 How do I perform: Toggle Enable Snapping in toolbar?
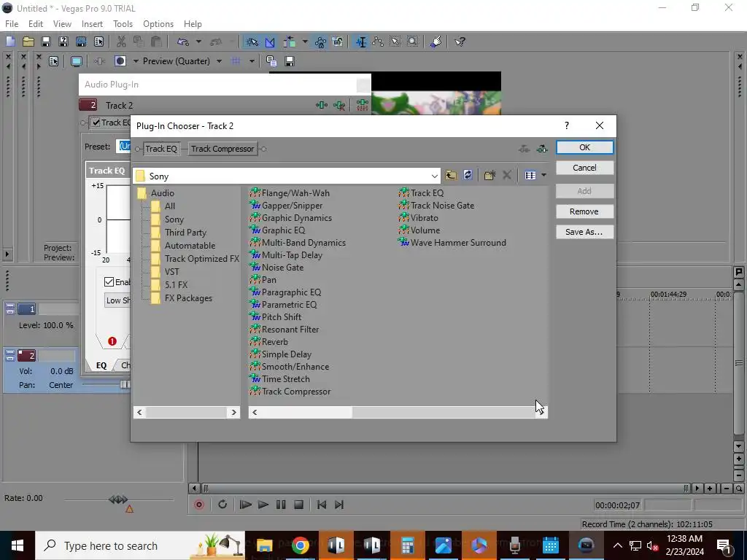(252, 42)
